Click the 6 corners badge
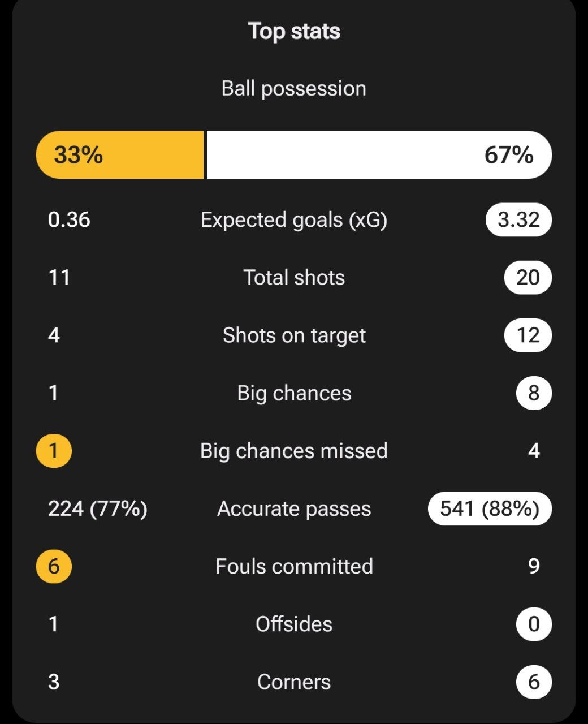 tap(534, 682)
